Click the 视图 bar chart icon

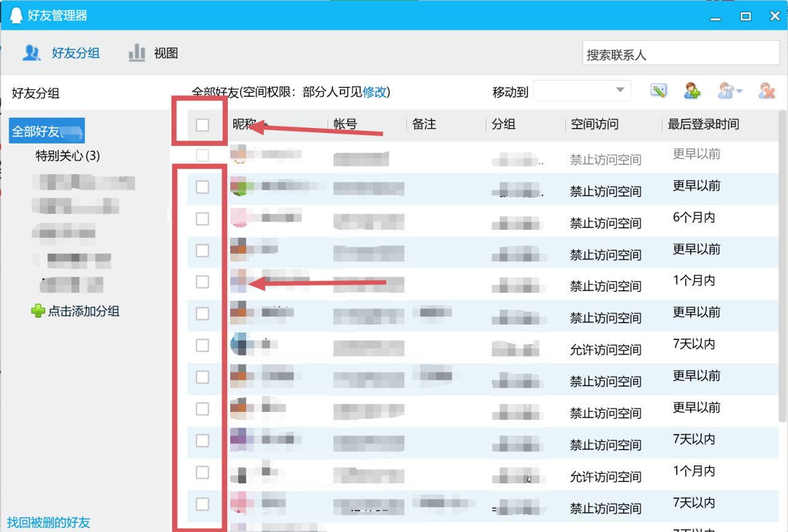[x=136, y=53]
